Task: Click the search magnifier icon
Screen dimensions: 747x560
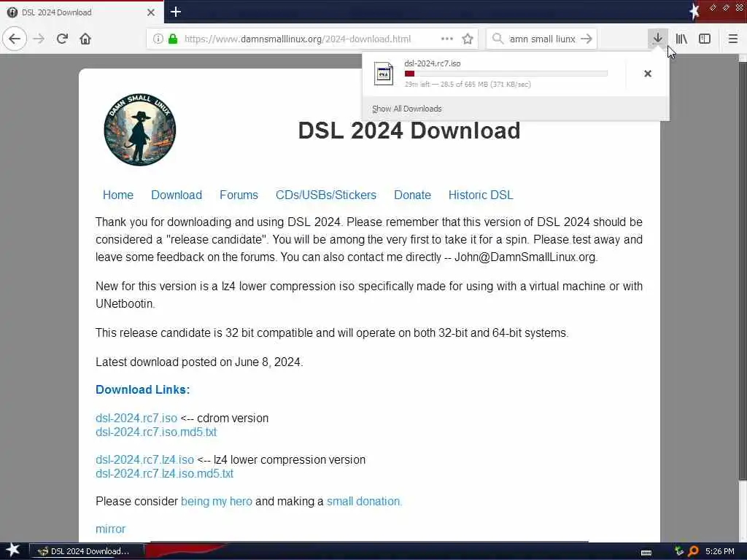Action: [x=498, y=39]
